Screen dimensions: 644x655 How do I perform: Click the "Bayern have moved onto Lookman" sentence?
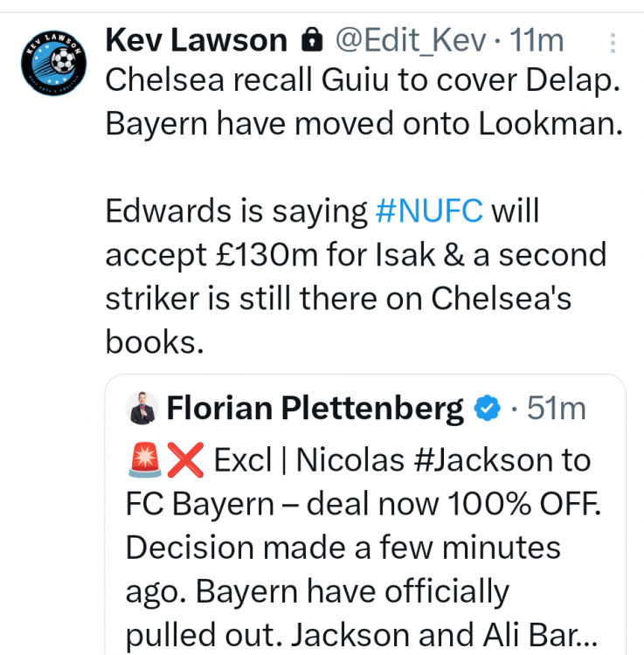364,124
